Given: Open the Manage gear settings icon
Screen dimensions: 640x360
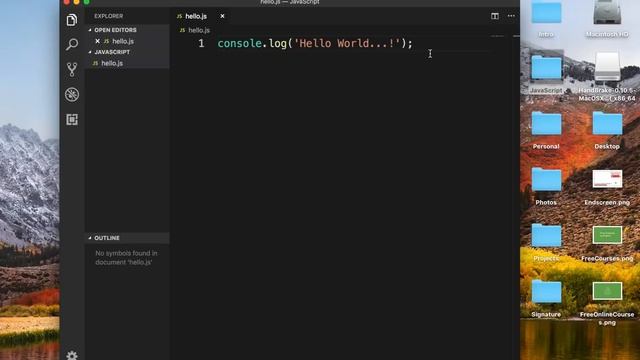Looking at the screenshot, I should click(72, 355).
